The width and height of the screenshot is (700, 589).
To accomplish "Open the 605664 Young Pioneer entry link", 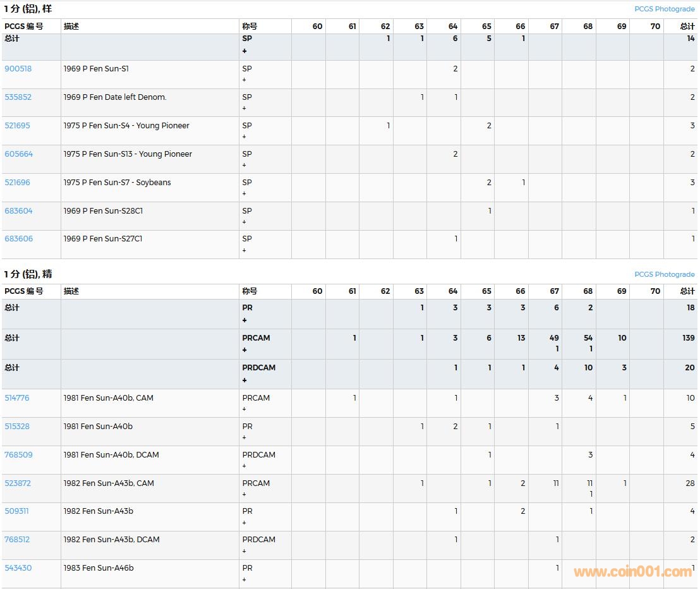I will 18,154.
